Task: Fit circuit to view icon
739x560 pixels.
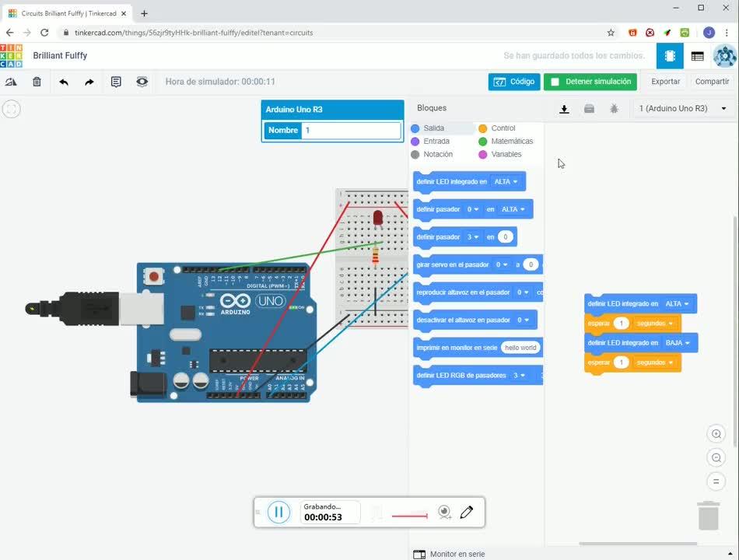Action: 12,110
